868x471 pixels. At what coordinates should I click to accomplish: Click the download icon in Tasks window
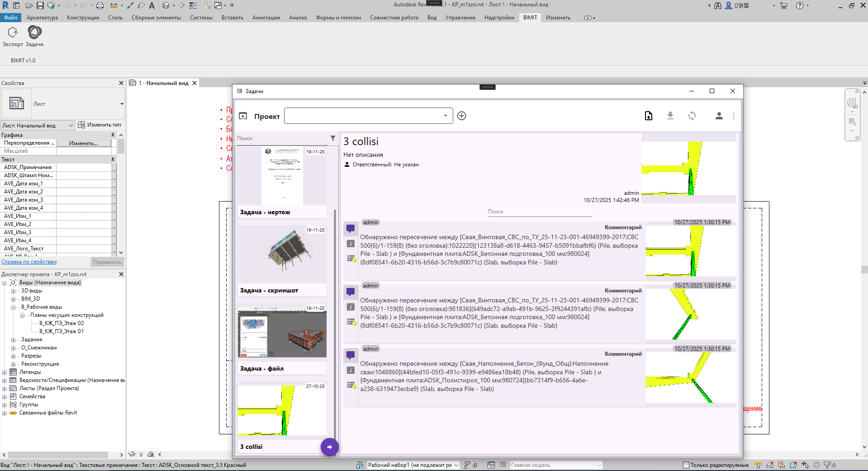point(670,116)
